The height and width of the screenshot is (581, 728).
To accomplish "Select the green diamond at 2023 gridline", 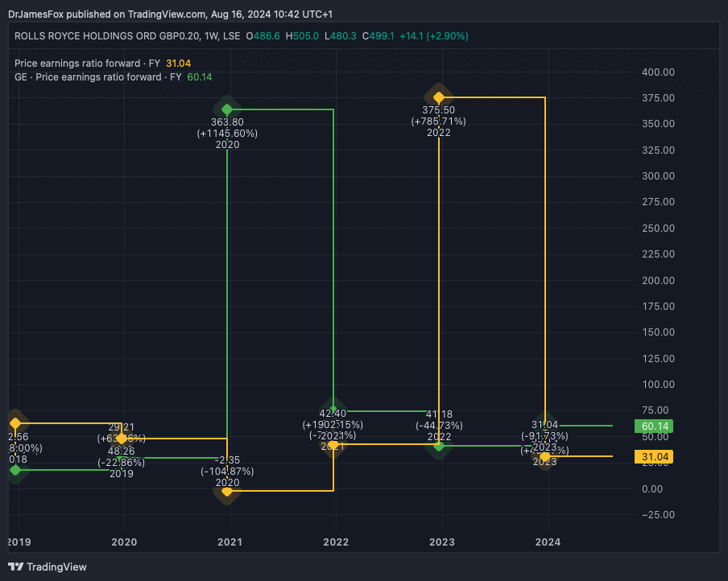I will [x=439, y=446].
